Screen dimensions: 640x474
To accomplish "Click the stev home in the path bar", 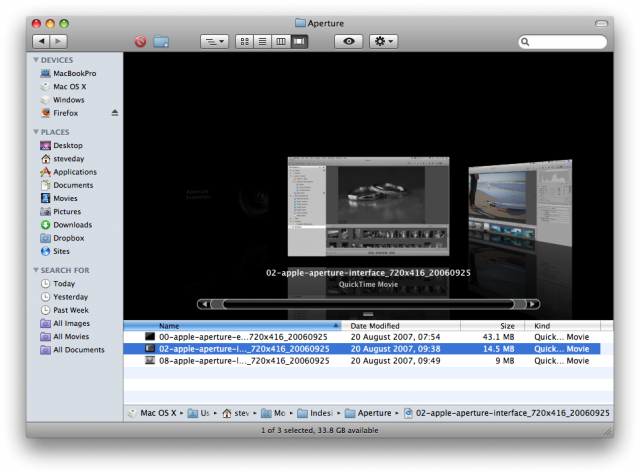I will (x=236, y=413).
